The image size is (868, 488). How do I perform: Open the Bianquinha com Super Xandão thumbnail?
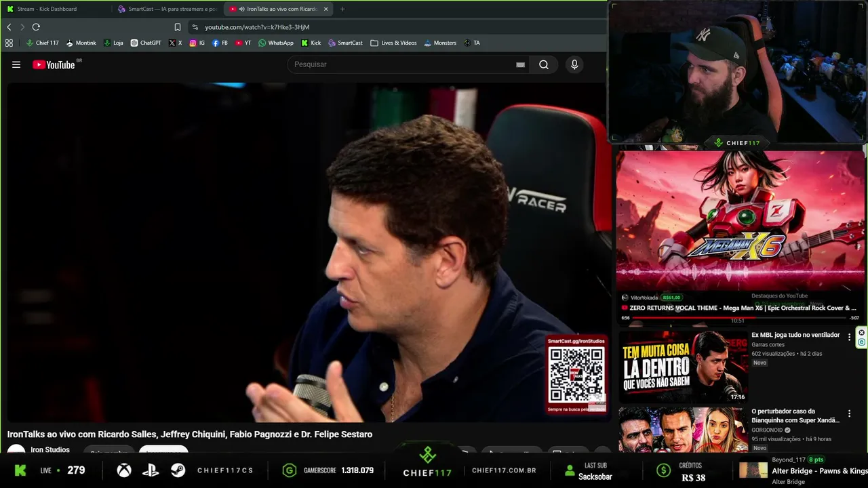pos(683,430)
